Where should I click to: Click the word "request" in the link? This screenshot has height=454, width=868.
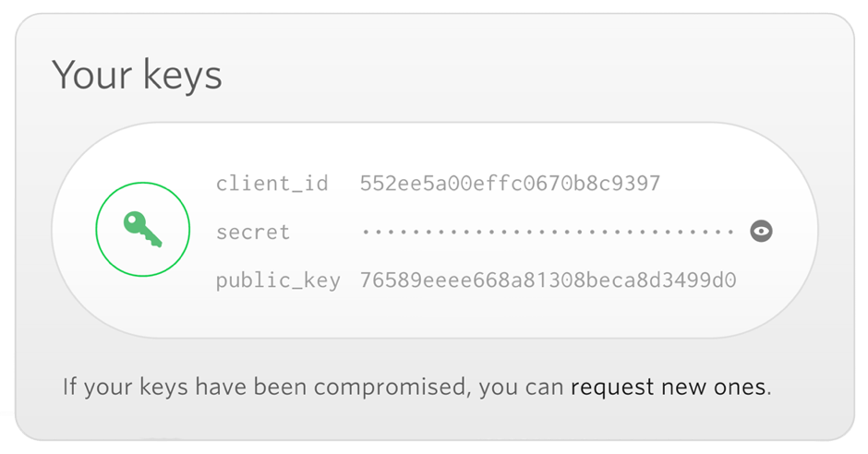click(612, 387)
